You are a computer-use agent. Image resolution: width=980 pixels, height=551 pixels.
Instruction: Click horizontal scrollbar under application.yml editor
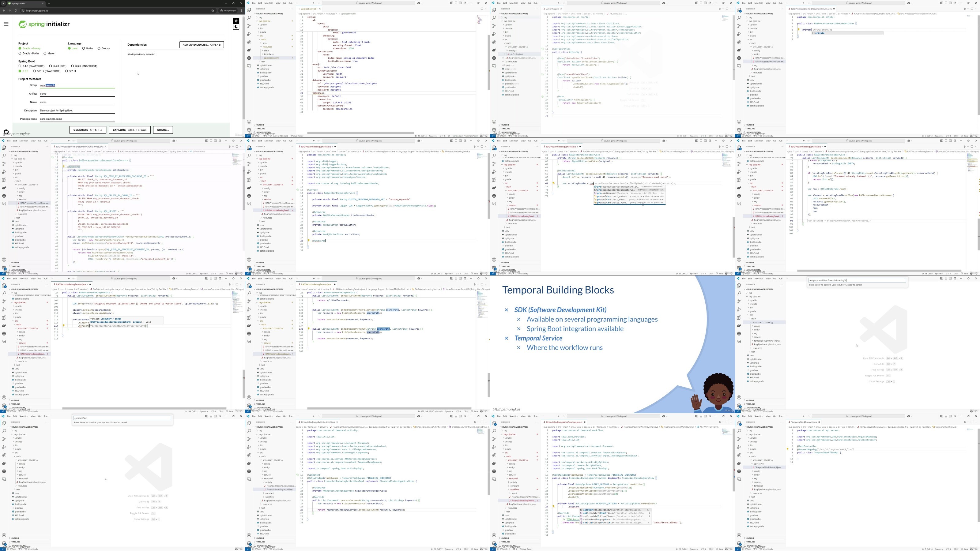pyautogui.click(x=361, y=133)
